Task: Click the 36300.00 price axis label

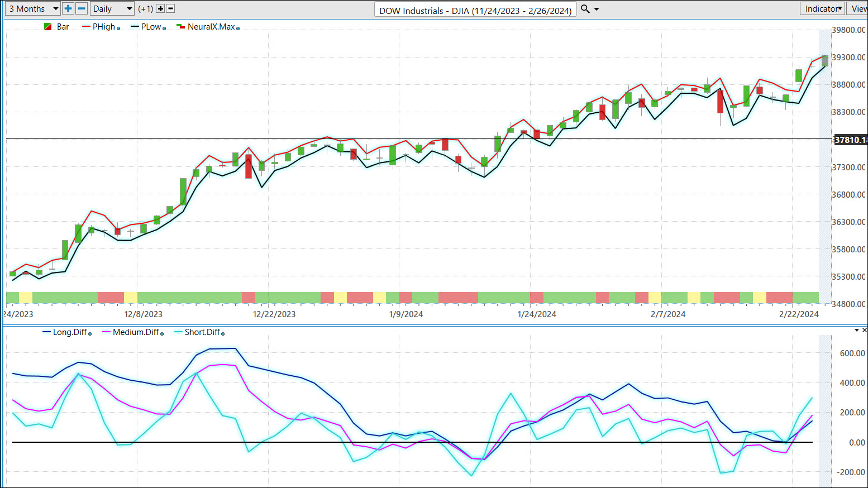Action: pos(849,222)
